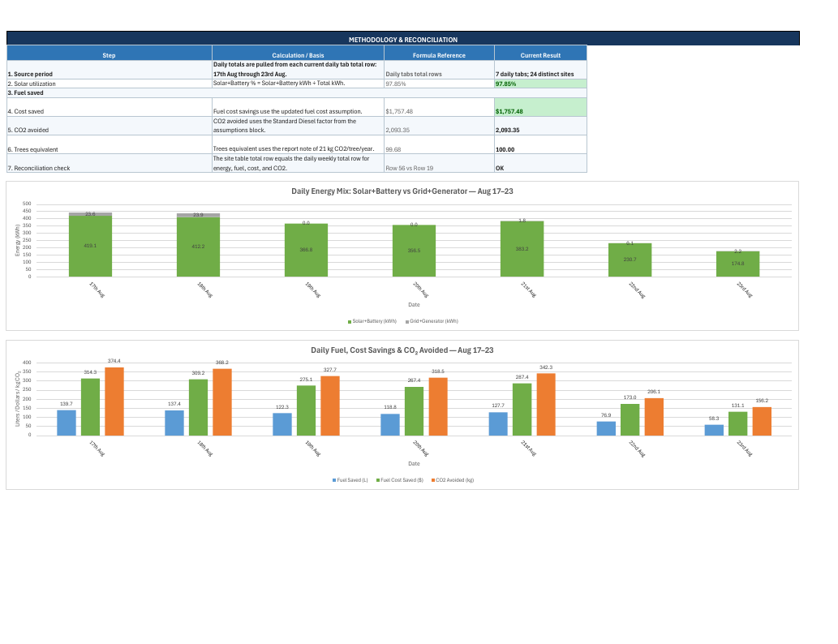Select the 'Daily Fuel, Cost Savings & CO2 Avoided' chart title
Image resolution: width=838 pixels, height=644 pixels.
tap(402, 350)
